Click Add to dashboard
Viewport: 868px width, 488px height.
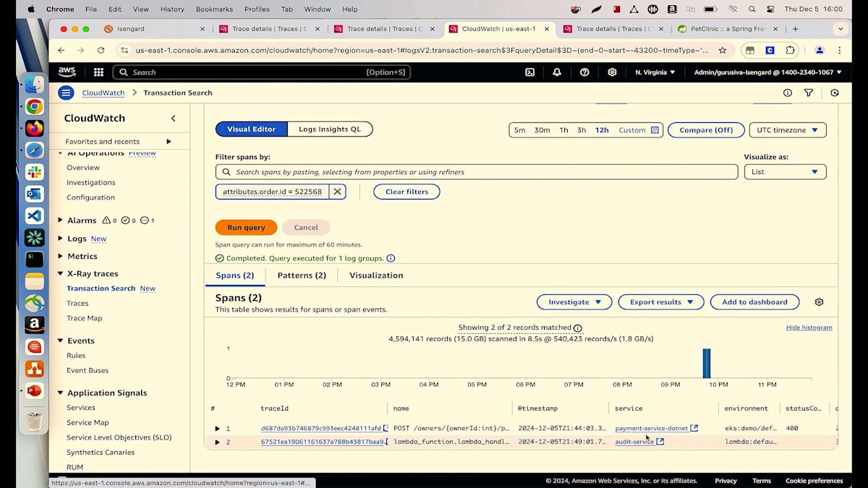(x=754, y=302)
